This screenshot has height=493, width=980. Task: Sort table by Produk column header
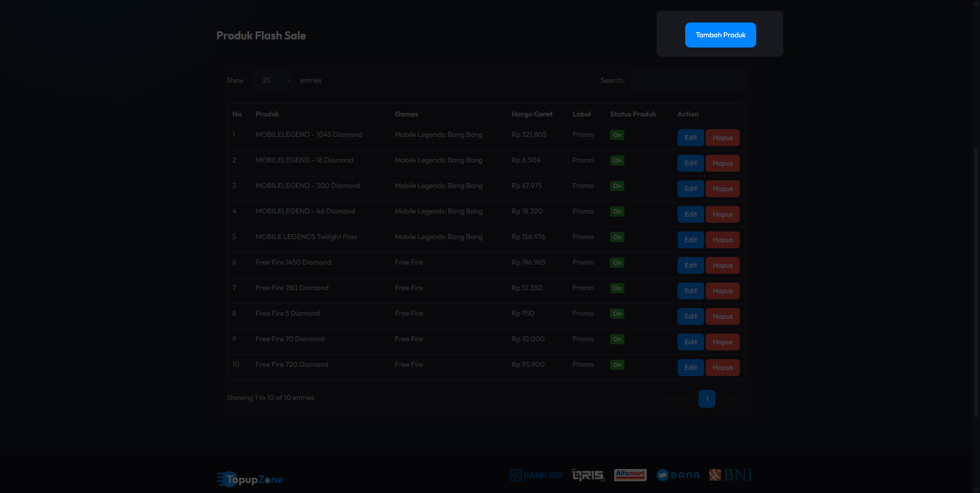pyautogui.click(x=267, y=114)
